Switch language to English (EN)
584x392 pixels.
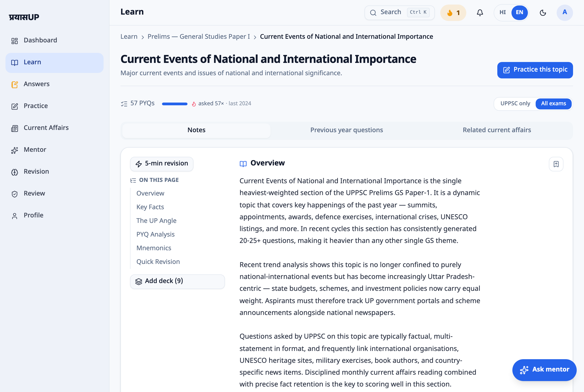tap(519, 13)
